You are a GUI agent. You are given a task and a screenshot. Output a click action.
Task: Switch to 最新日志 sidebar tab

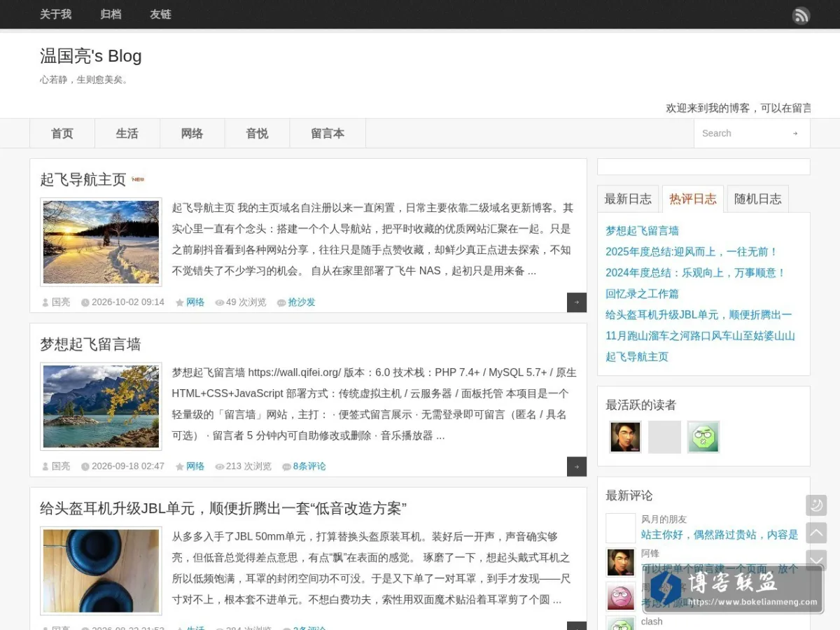[628, 199]
